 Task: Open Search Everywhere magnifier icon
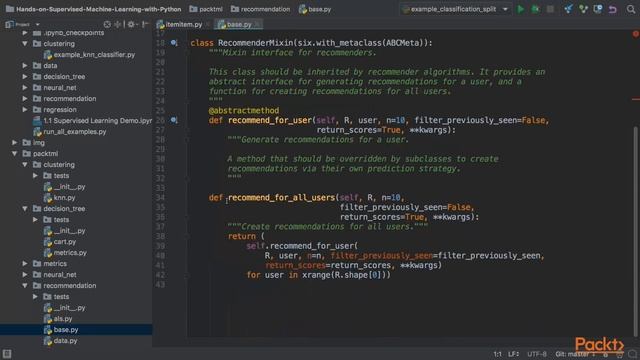(x=631, y=9)
